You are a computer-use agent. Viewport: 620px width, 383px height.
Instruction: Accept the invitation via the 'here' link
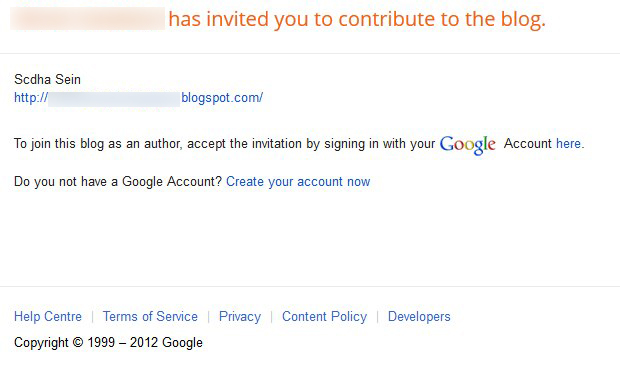pos(568,143)
